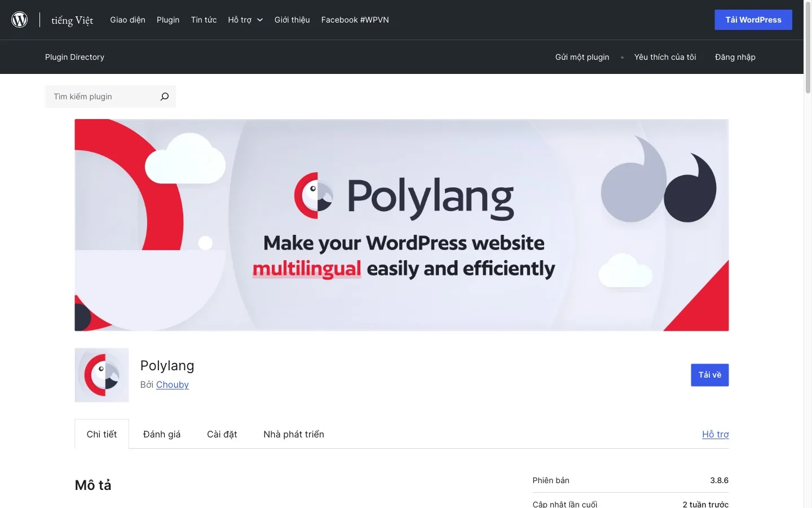
Task: Open the underlined Hỗ trợ support link
Action: (716, 434)
